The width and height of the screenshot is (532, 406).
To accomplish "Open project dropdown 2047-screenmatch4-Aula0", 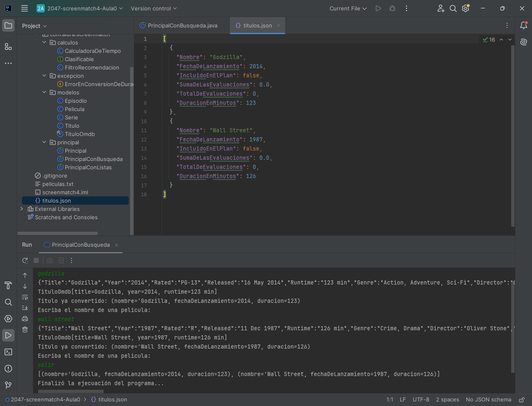I will (80, 8).
